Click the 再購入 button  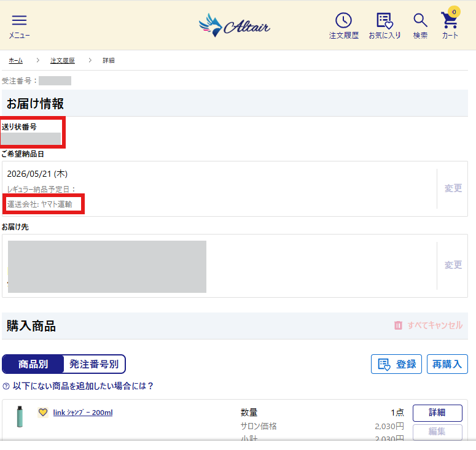[447, 364]
